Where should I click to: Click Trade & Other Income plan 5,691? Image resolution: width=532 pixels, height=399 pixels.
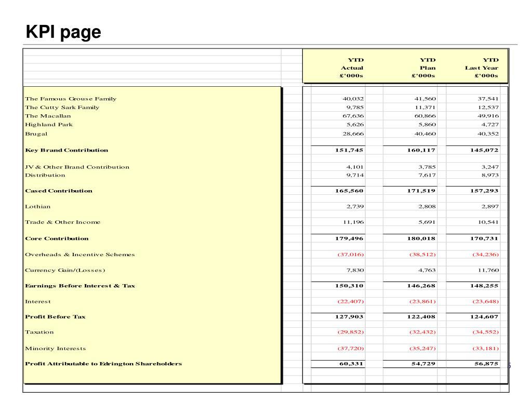427,222
